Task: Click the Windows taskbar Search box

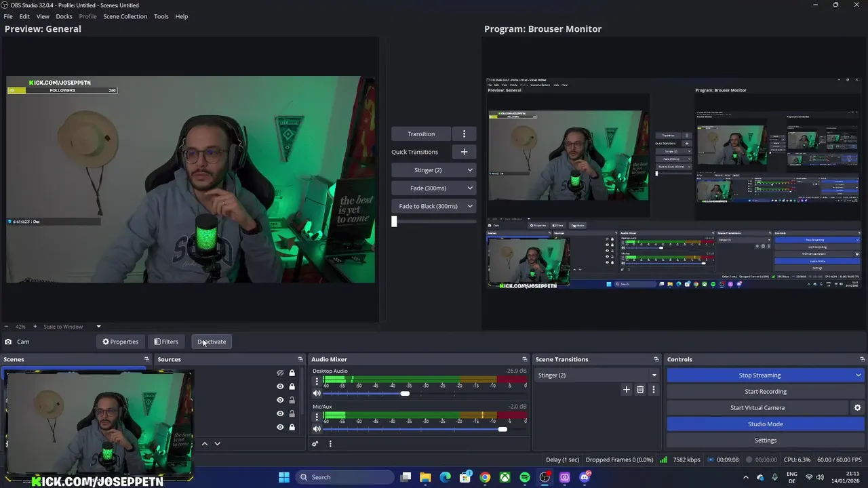Action: click(x=345, y=477)
